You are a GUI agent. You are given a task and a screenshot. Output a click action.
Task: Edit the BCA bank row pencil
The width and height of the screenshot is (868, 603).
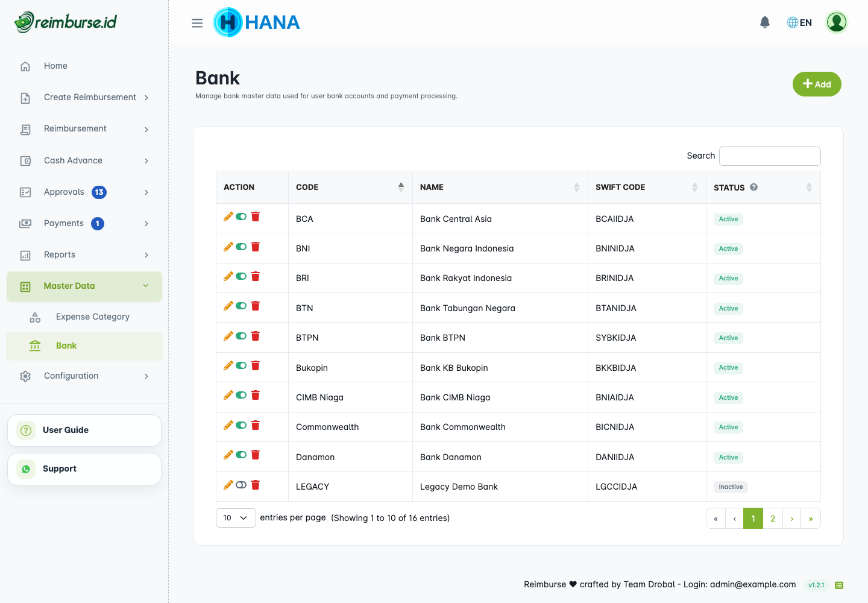[x=228, y=216]
